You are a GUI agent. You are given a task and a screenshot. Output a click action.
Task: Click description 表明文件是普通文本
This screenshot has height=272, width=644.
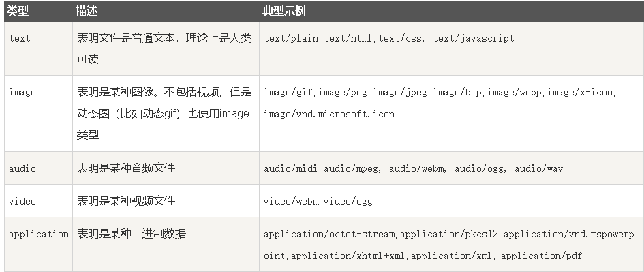tap(127, 38)
